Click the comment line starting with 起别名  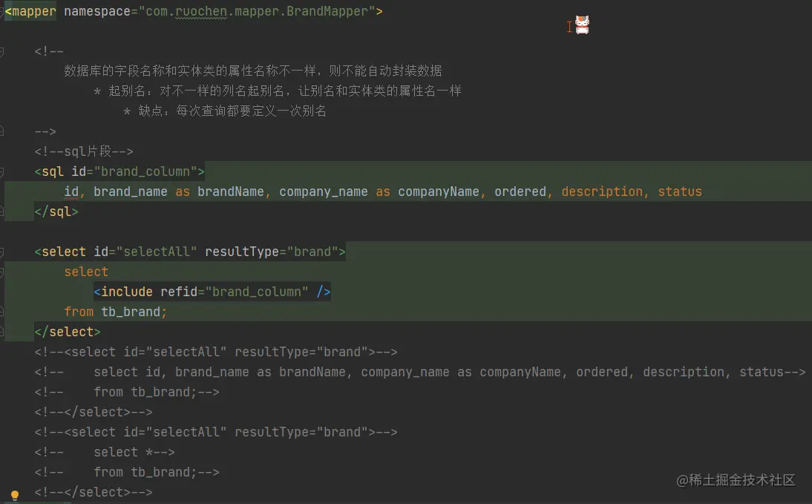[x=277, y=91]
